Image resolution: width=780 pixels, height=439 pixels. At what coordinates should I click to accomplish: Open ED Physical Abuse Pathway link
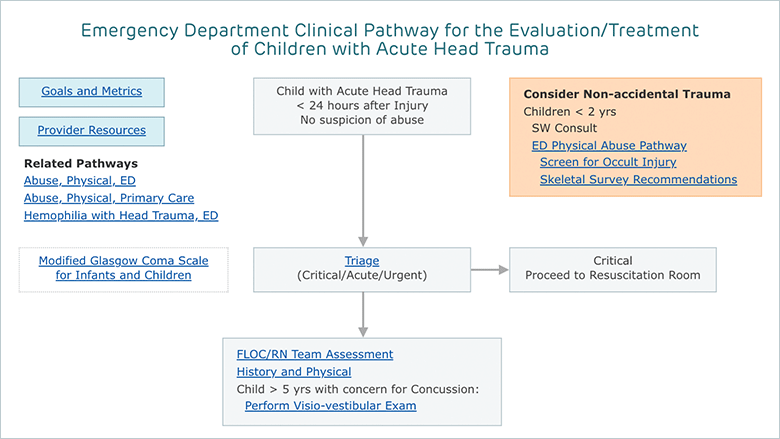(609, 145)
